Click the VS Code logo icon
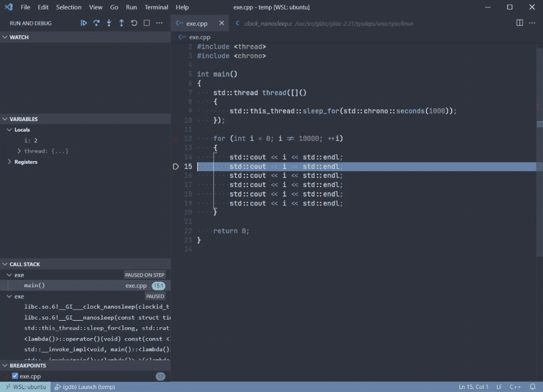The image size is (543, 392). (x=9, y=7)
